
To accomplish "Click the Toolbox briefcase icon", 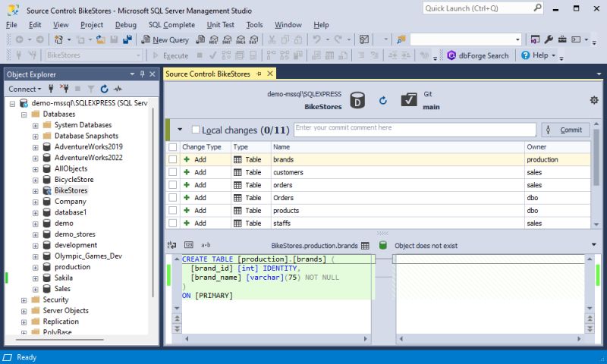I will coord(562,39).
